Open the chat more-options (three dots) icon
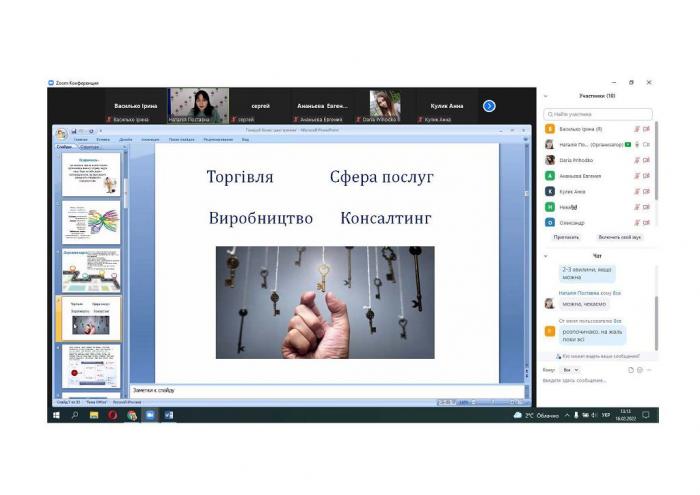Image resolution: width=700 pixels, height=495 pixels. click(649, 370)
